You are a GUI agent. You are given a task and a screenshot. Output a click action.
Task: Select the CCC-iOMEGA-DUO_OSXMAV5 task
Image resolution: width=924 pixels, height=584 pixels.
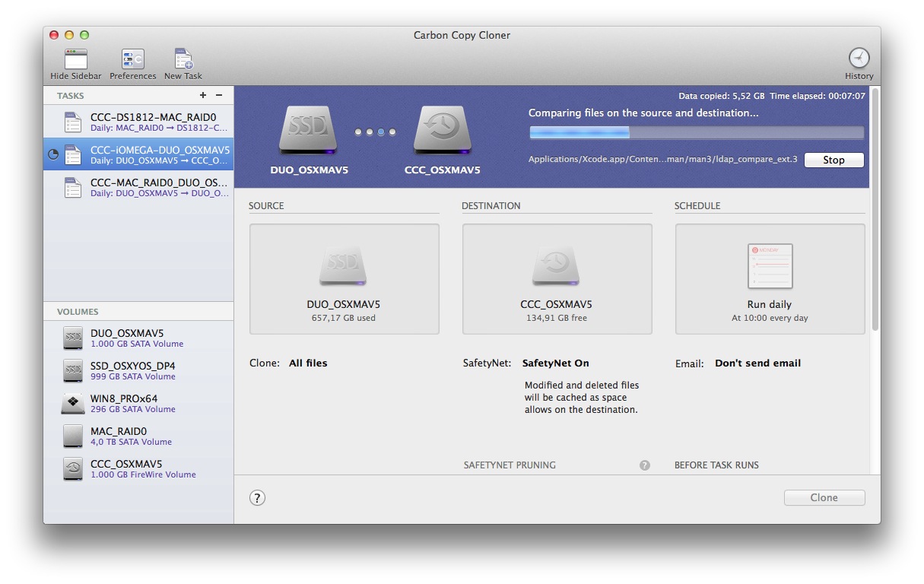click(x=138, y=154)
